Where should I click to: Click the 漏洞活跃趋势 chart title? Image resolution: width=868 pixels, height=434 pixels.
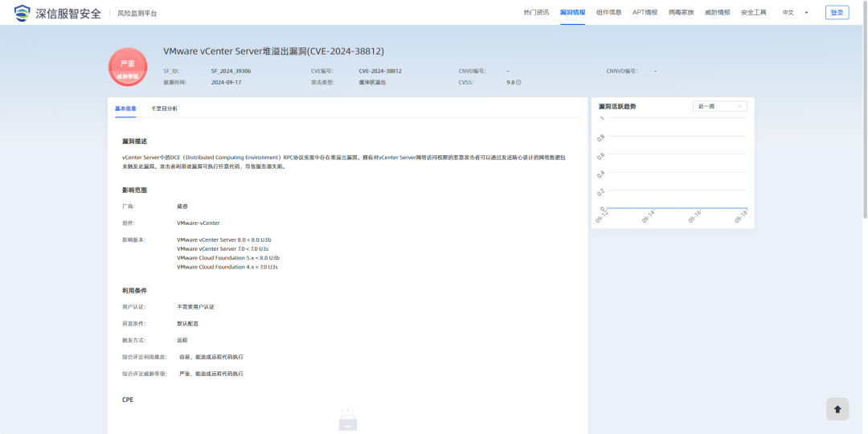pos(617,106)
